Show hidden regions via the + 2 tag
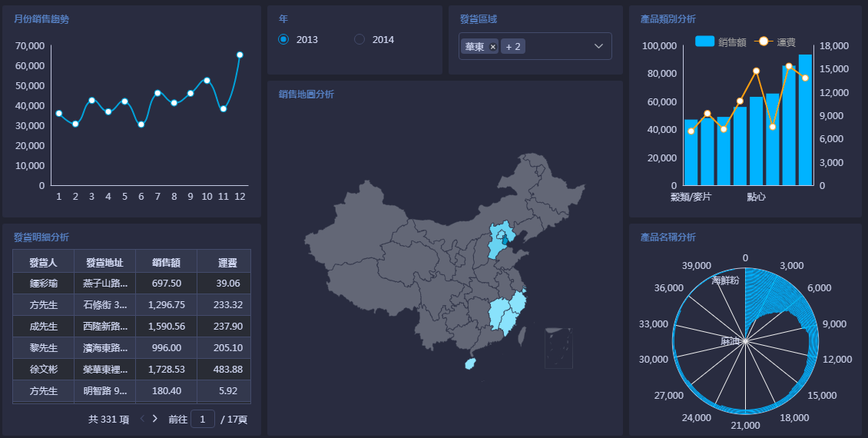This screenshot has height=438, width=868. pos(513,47)
